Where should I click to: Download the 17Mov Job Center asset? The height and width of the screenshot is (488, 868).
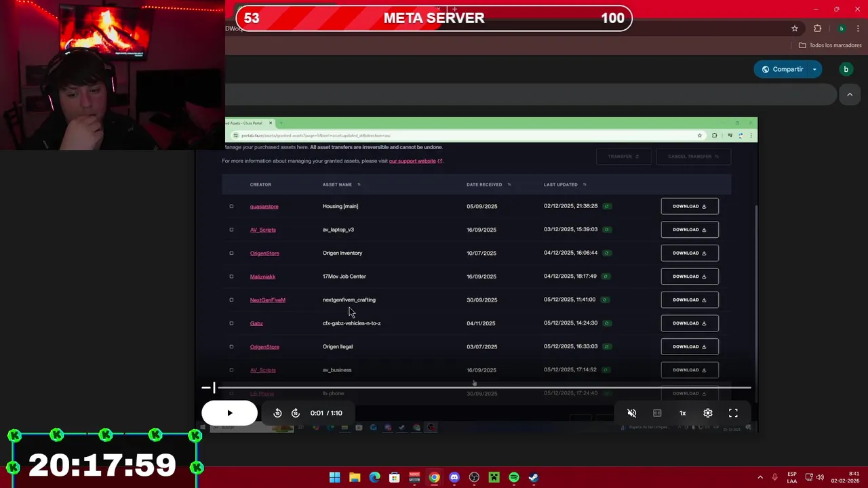(690, 277)
